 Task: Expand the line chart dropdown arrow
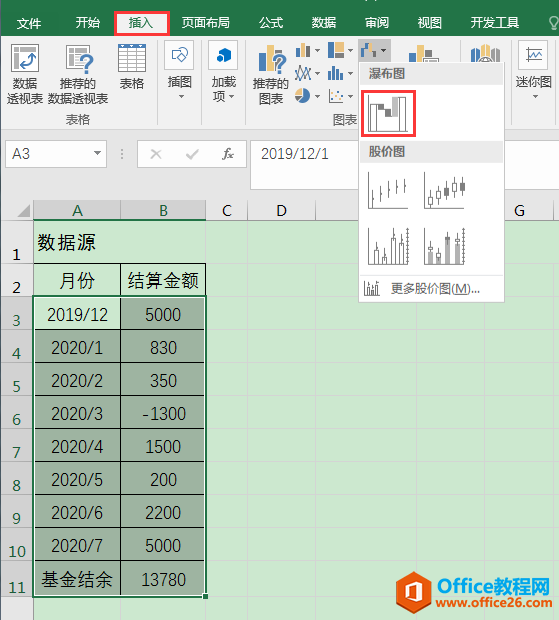317,74
